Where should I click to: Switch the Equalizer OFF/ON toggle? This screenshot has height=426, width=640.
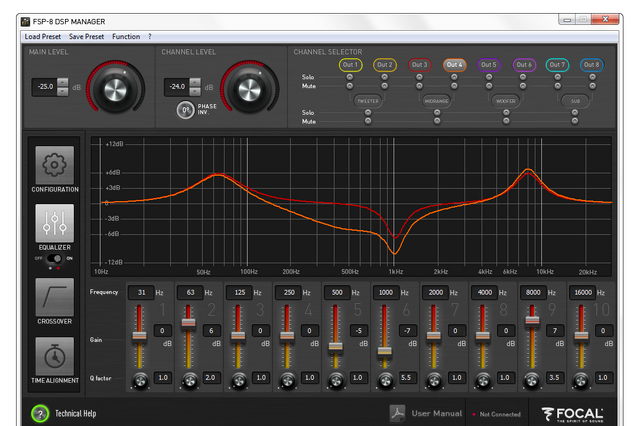click(54, 258)
